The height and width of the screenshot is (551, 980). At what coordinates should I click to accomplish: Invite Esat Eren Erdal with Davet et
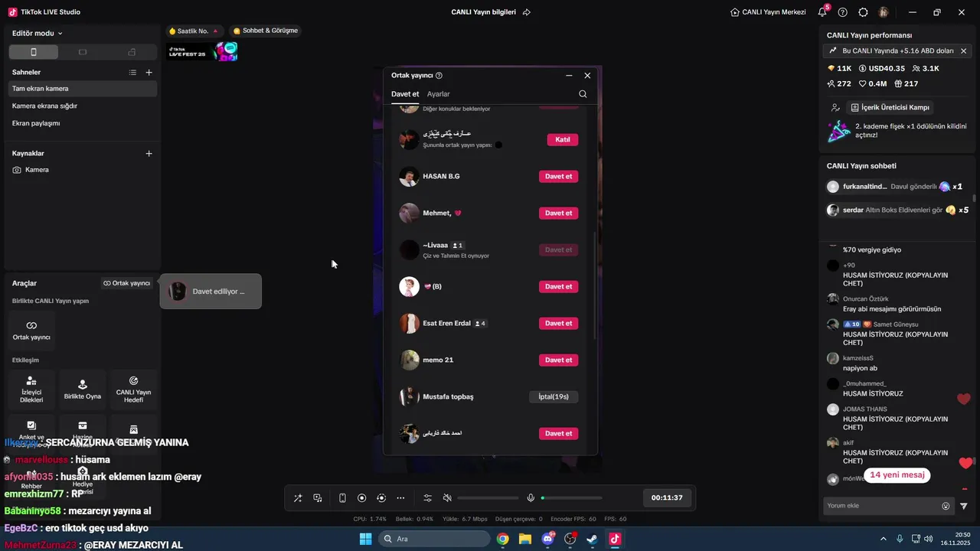(558, 324)
